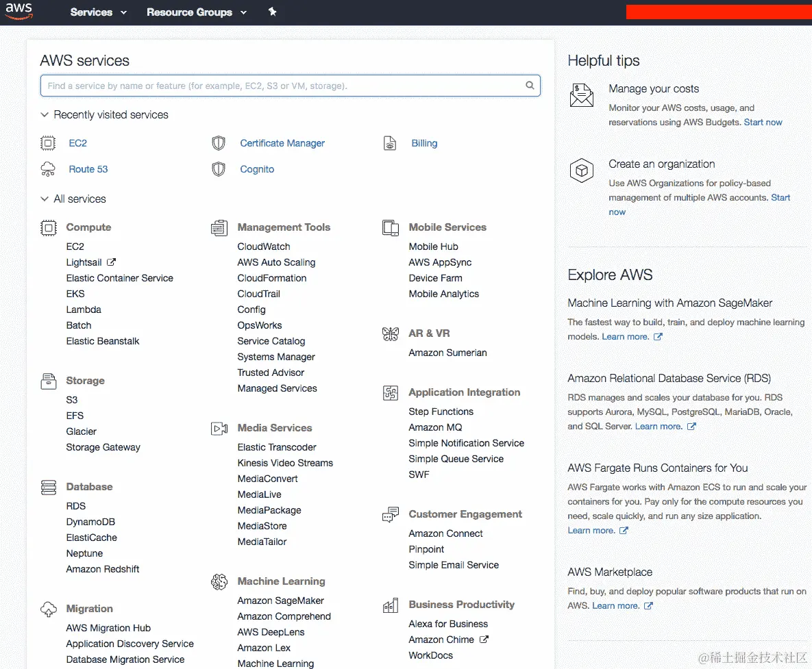The width and height of the screenshot is (812, 669).
Task: Click the Migration cloud icon
Action: 49,609
